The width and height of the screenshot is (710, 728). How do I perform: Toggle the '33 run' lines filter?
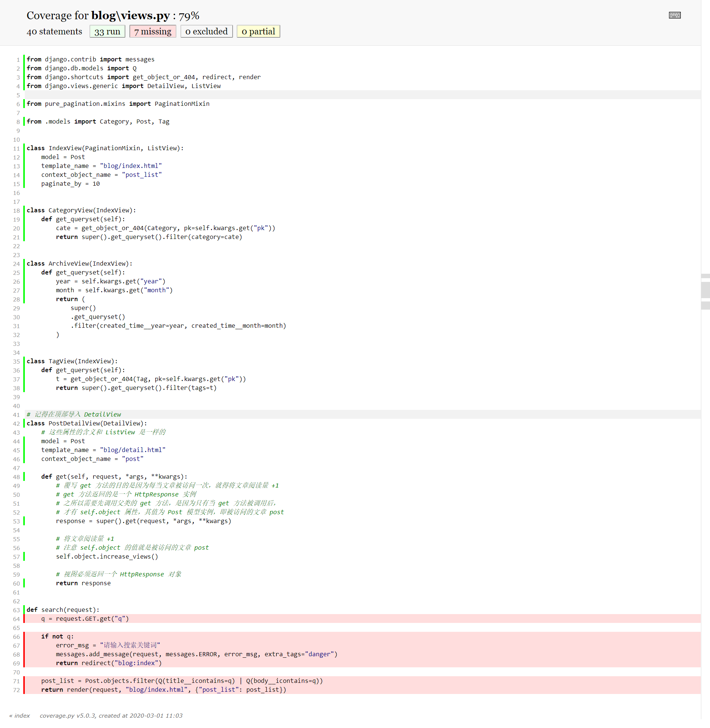pos(107,32)
